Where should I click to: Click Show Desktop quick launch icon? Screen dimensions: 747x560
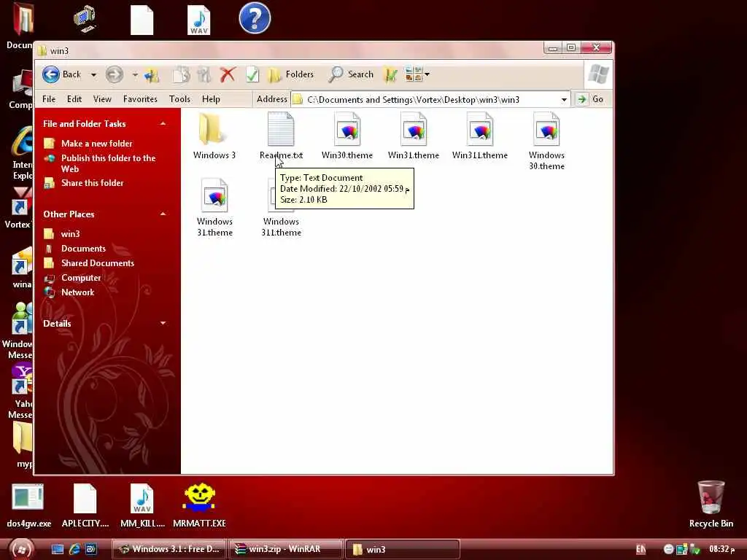pos(58,550)
